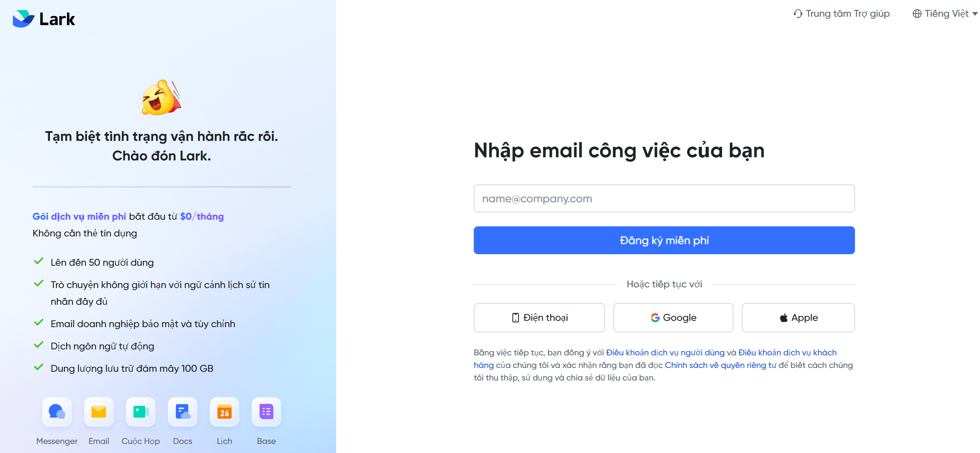Click the laughing emoji mascot image
The image size is (980, 453).
pos(161,98)
